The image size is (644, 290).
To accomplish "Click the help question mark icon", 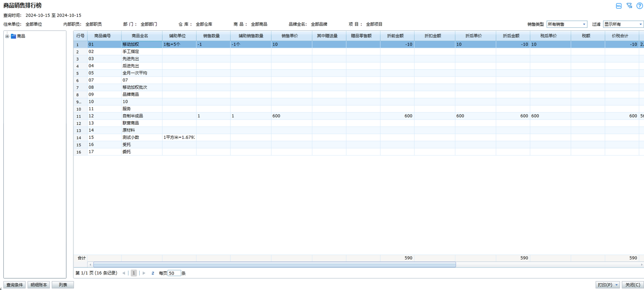I will [639, 6].
